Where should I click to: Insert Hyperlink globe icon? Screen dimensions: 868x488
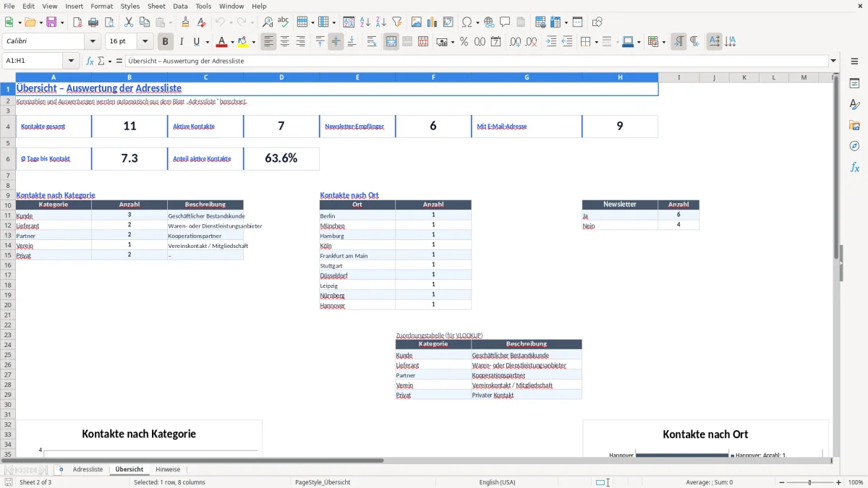[490, 22]
